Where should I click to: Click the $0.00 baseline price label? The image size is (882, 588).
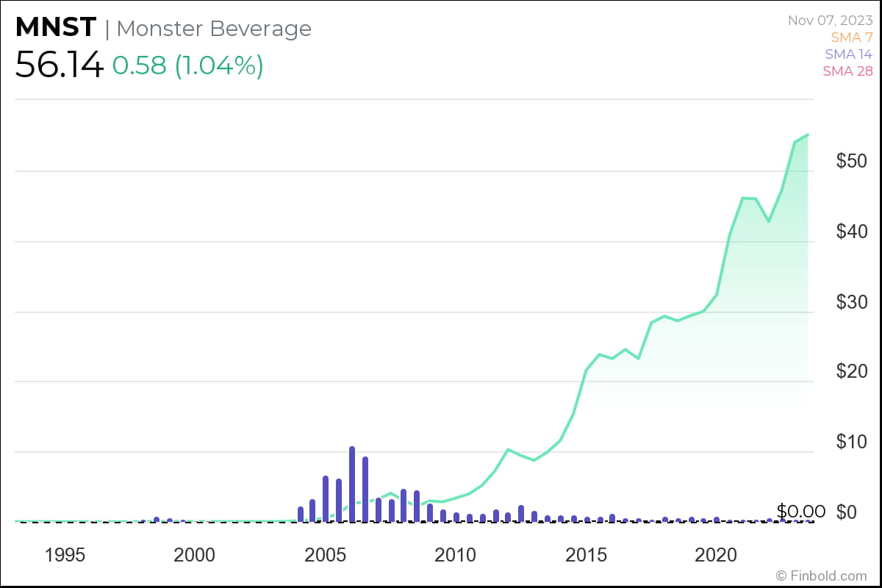click(801, 511)
